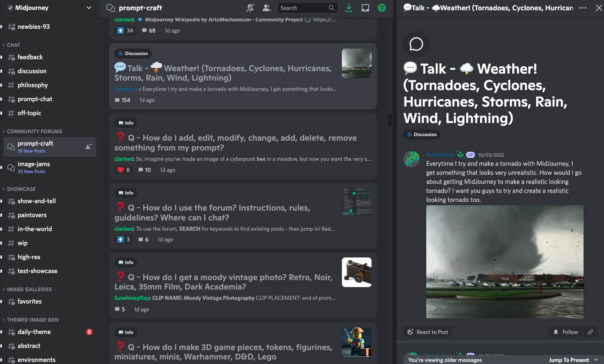The height and width of the screenshot is (364, 604).
Task: Click Namekem's avatar in thread
Action: 411,159
